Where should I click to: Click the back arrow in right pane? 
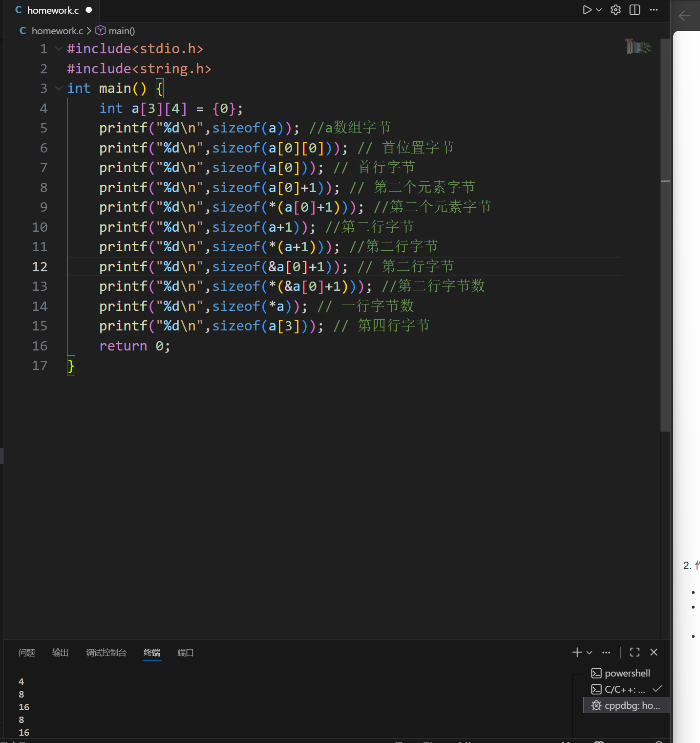coord(685,16)
